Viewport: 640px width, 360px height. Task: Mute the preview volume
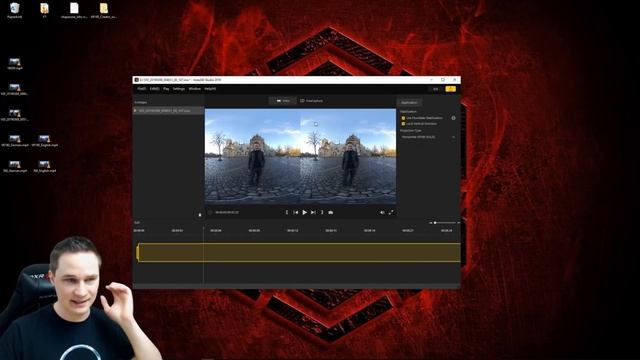(382, 212)
